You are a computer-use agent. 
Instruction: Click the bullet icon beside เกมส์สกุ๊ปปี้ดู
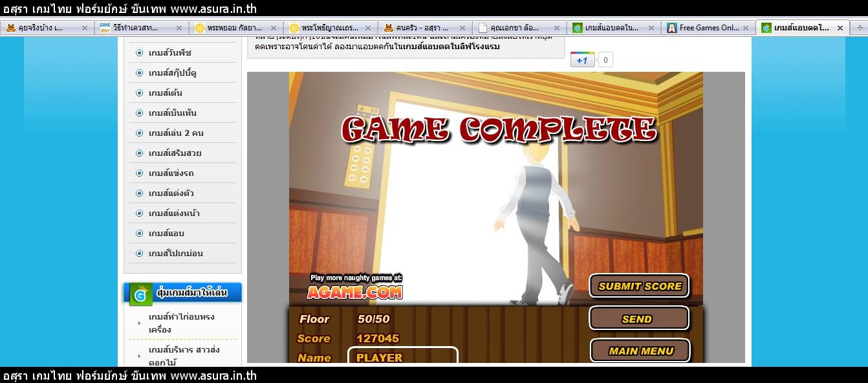139,73
